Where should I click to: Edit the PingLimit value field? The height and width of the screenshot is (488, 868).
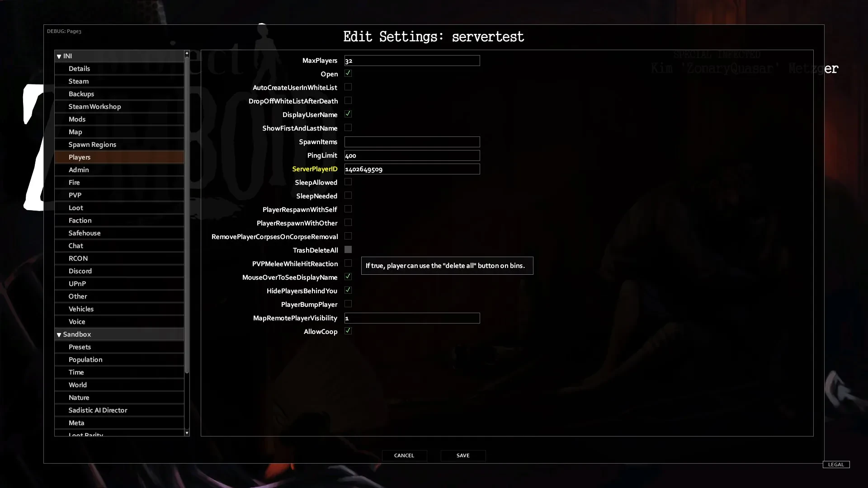pyautogui.click(x=412, y=155)
